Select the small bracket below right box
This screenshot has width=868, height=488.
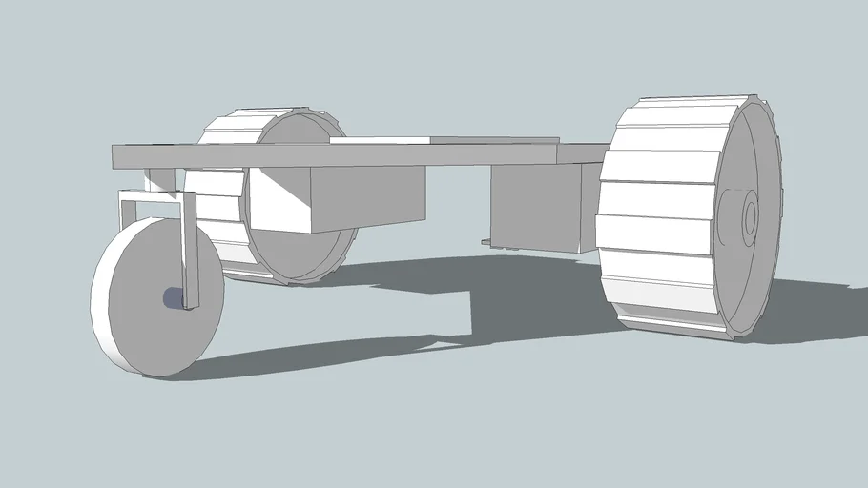(x=488, y=242)
